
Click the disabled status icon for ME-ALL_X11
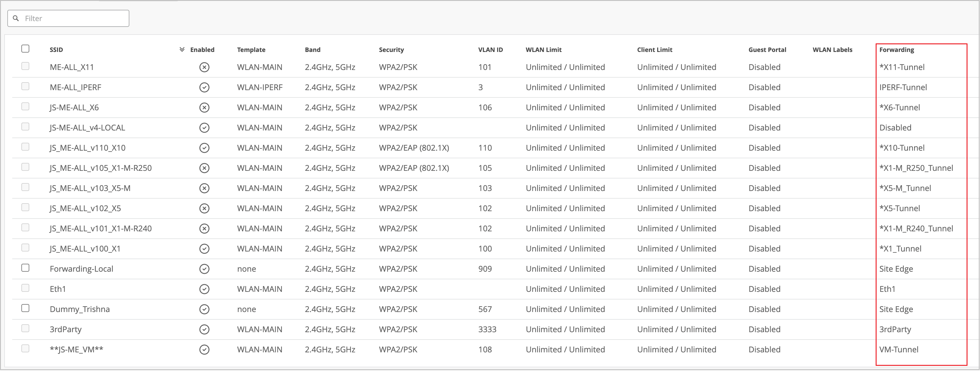coord(204,68)
